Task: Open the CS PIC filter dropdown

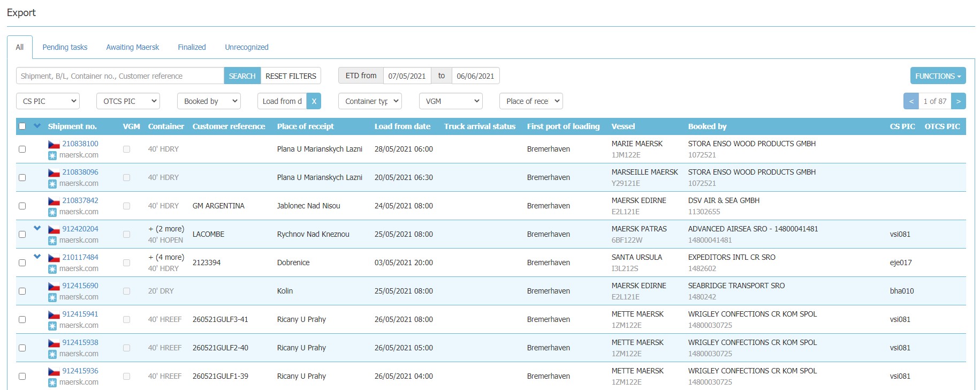Action: tap(48, 101)
